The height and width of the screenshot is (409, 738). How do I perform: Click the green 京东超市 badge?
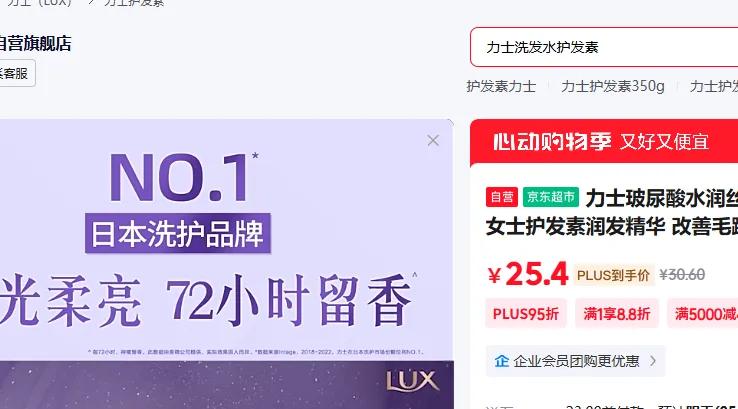pos(551,197)
